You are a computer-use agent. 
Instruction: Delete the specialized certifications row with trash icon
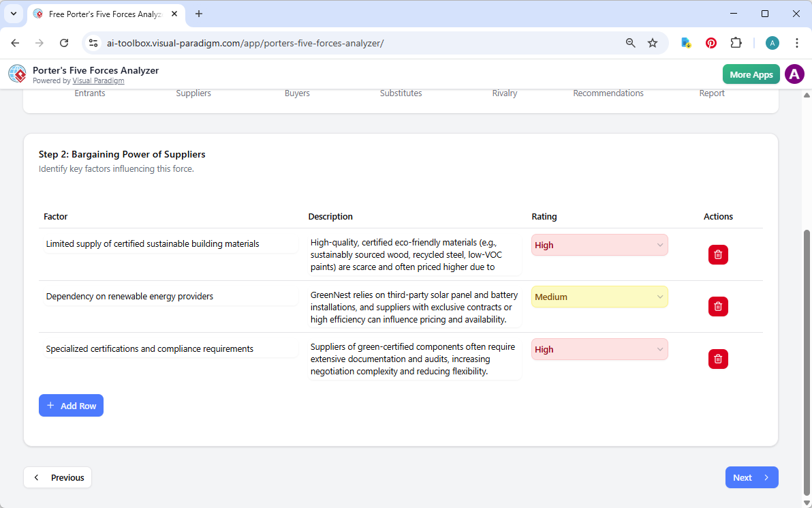point(718,359)
